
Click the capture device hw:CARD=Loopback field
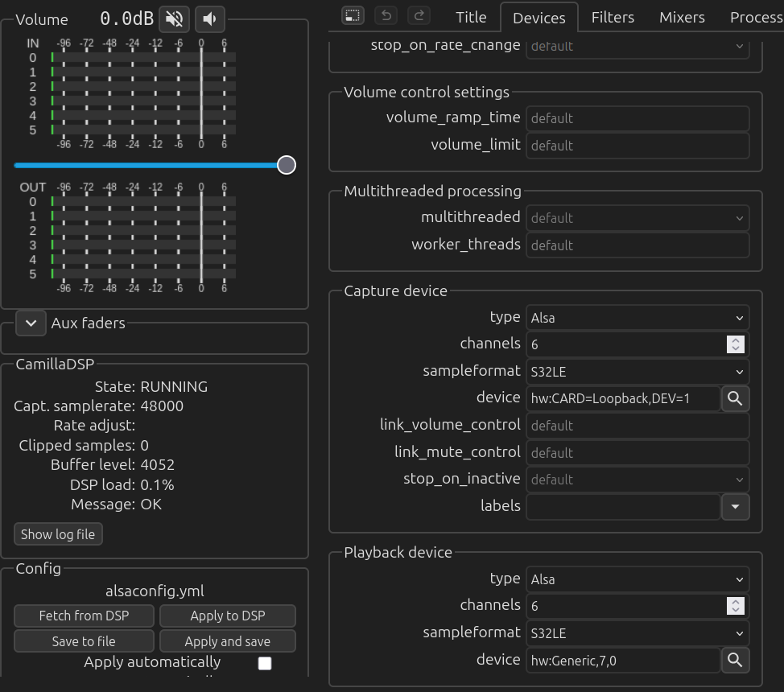pyautogui.click(x=623, y=398)
